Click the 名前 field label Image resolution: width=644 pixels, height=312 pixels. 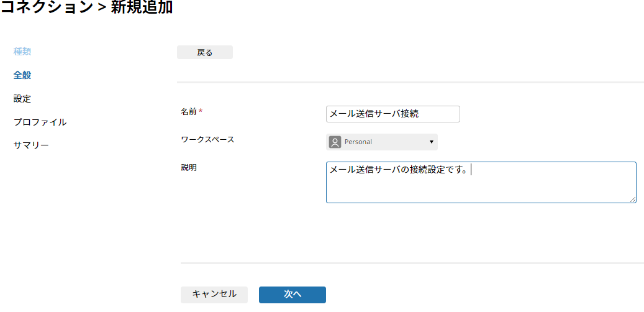point(189,112)
